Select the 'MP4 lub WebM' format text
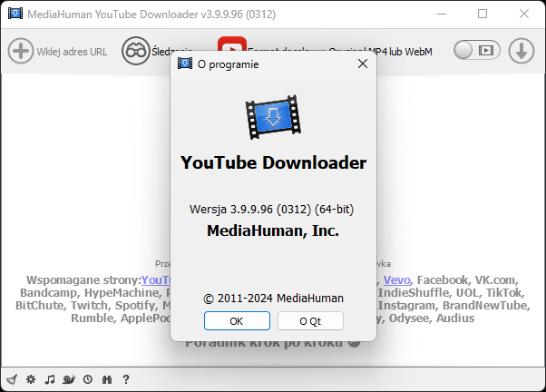 coord(400,52)
